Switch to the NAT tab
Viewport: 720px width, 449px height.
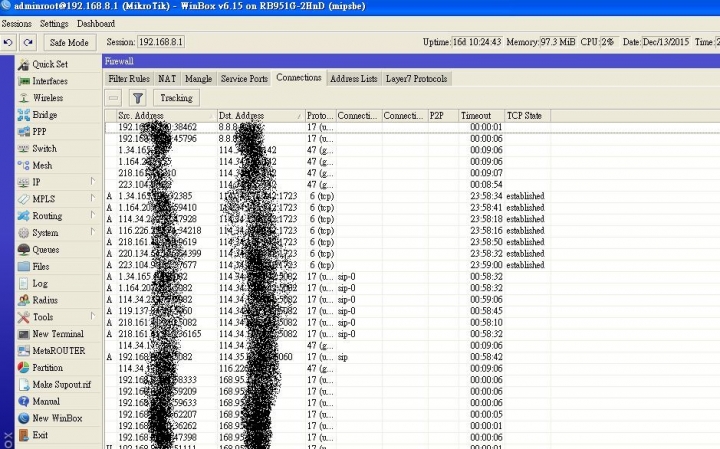point(167,79)
